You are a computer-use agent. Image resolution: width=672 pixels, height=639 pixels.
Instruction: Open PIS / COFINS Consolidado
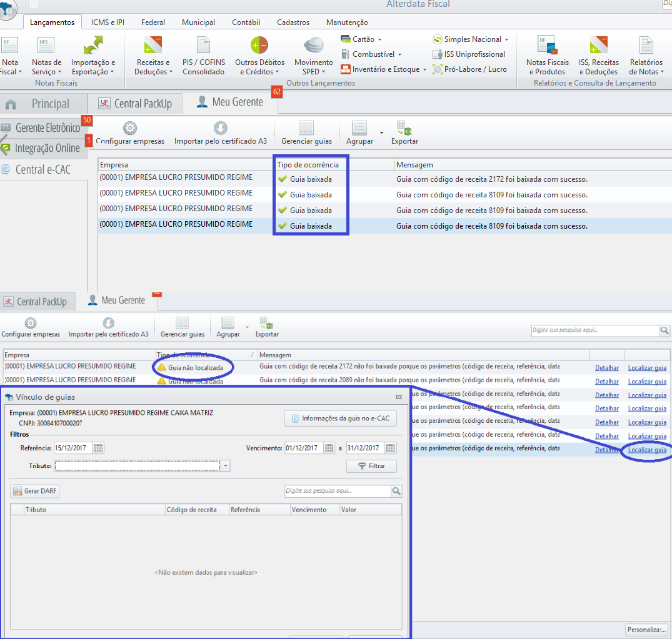click(x=204, y=56)
